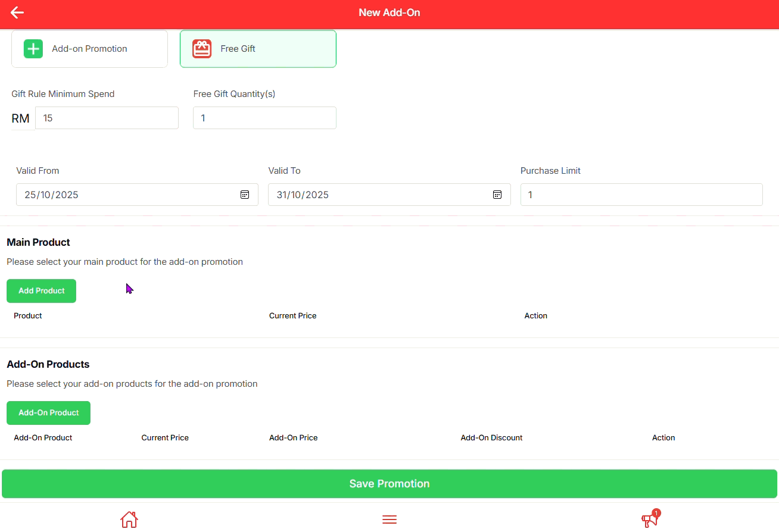779x532 pixels.
Task: Click the Purchase Limit input field
Action: tap(641, 195)
